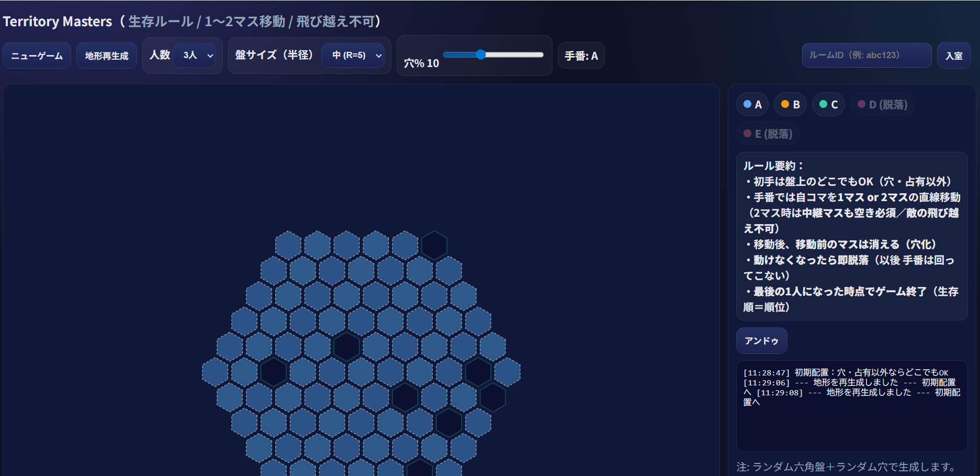Select the rightmost hex tile on the board
Screen dimensions: 980x476
click(x=507, y=372)
